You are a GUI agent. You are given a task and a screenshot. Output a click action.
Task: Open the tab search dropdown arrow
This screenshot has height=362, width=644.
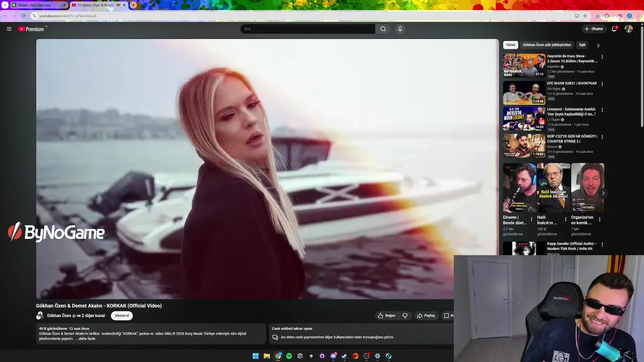pos(4,5)
